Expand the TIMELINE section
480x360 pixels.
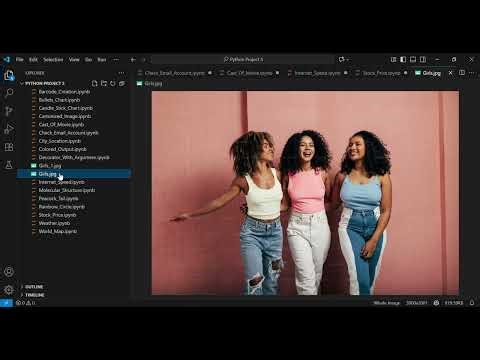(x=35, y=295)
